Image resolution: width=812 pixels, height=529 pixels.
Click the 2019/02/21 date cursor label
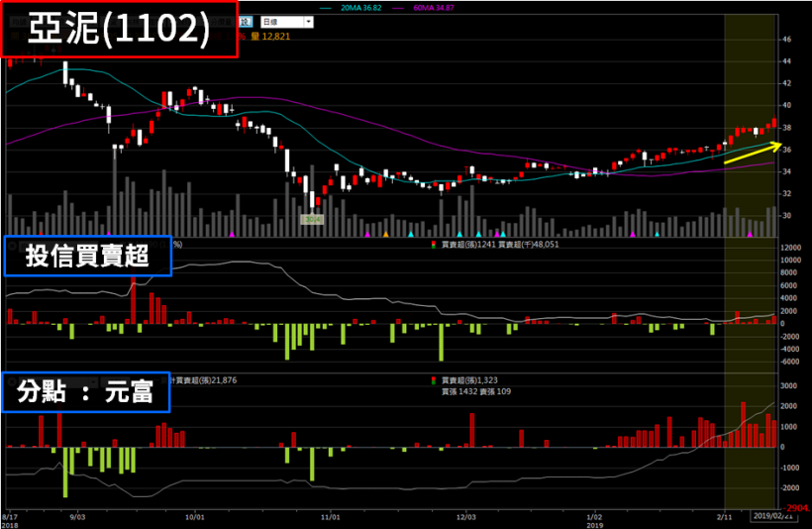coord(772,516)
